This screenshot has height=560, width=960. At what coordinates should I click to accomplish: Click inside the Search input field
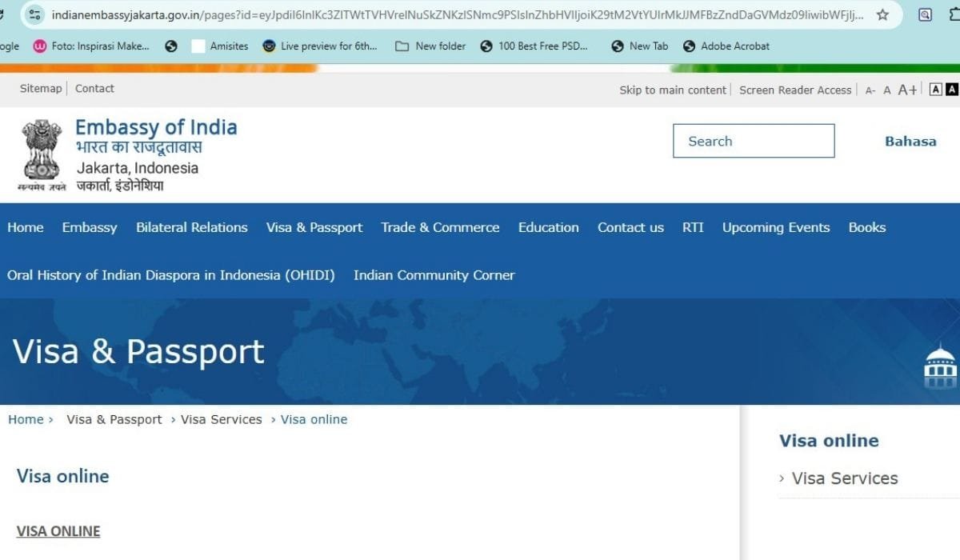[x=753, y=141]
